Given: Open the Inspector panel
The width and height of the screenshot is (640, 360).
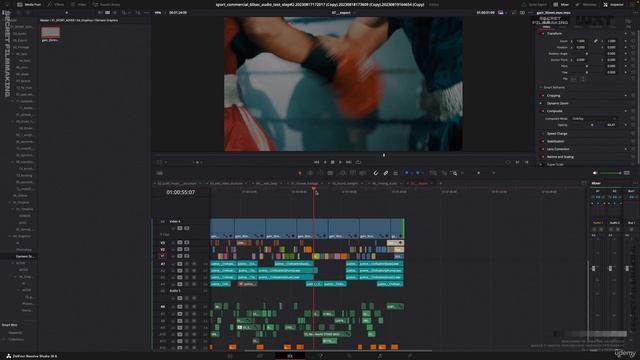Looking at the screenshot, I should tap(613, 4).
